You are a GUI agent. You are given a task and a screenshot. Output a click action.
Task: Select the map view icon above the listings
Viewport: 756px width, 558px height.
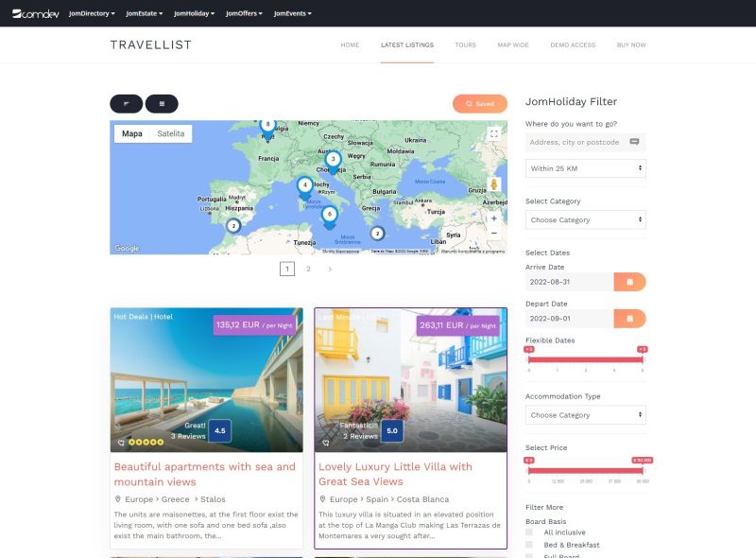pyautogui.click(x=126, y=103)
